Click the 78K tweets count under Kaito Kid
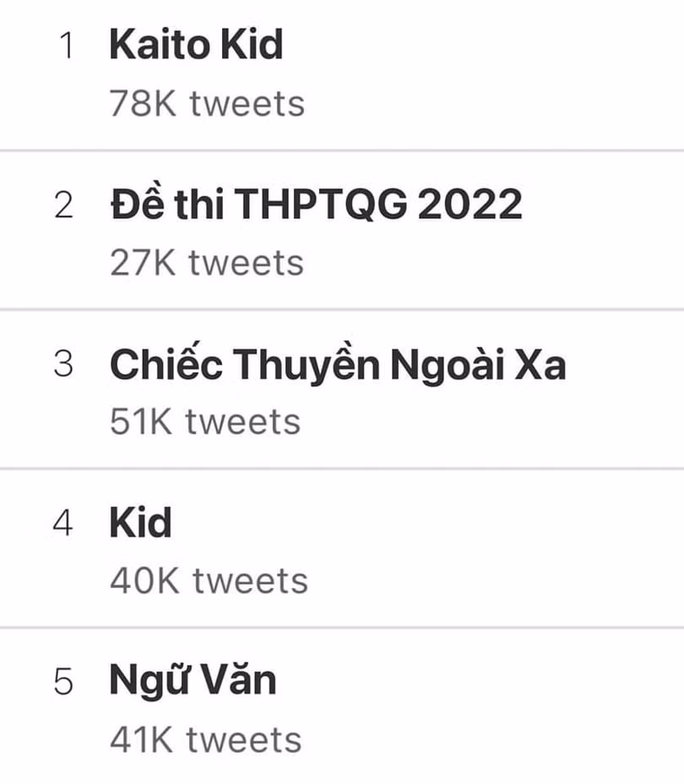This screenshot has width=684, height=784. [x=207, y=103]
